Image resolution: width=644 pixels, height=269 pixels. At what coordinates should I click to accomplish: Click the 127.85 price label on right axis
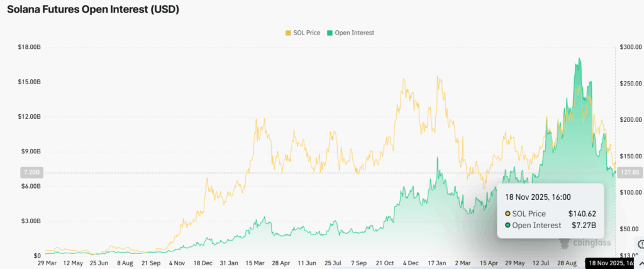coord(628,172)
